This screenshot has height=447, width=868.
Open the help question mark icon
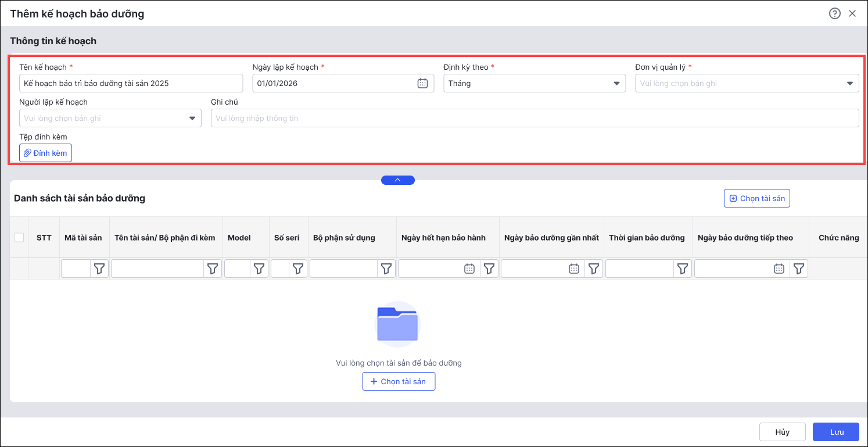pos(834,13)
